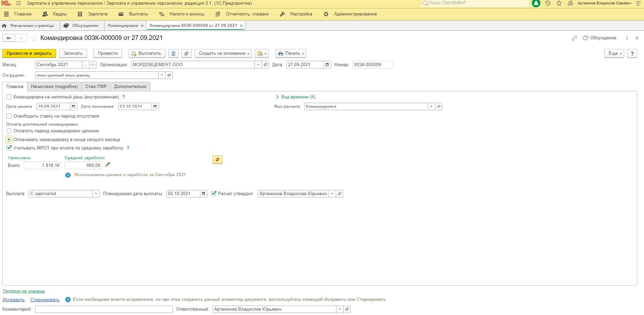Screen dimensions: 644x315
Task: Click Провести и закрыть button
Action: tap(29, 53)
